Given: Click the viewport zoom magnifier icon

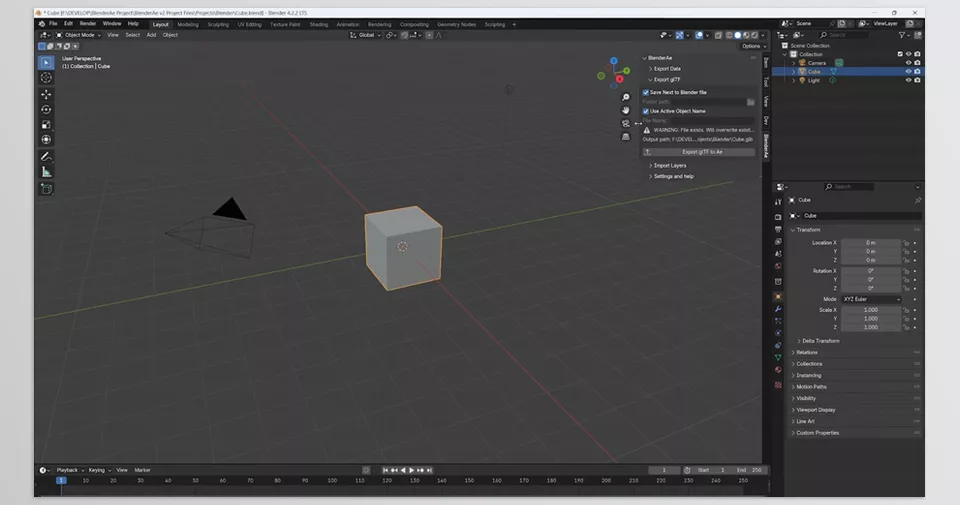Looking at the screenshot, I should tap(625, 97).
